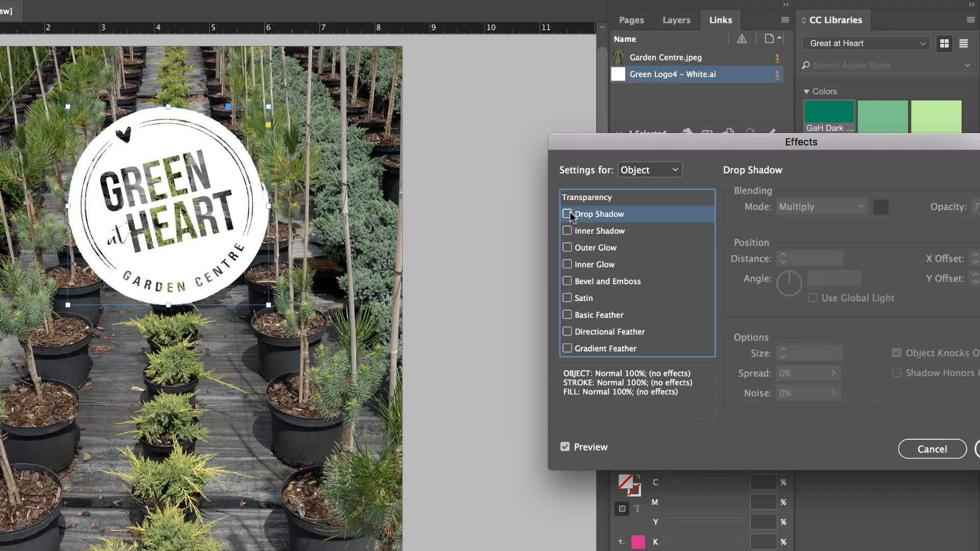Enable the Inner Glow effect checkbox
The height and width of the screenshot is (551, 980).
click(567, 264)
